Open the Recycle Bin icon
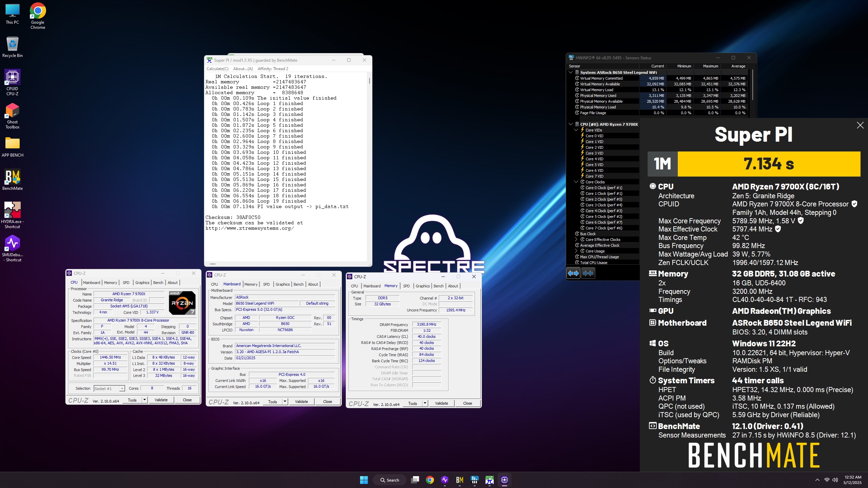 (x=13, y=47)
